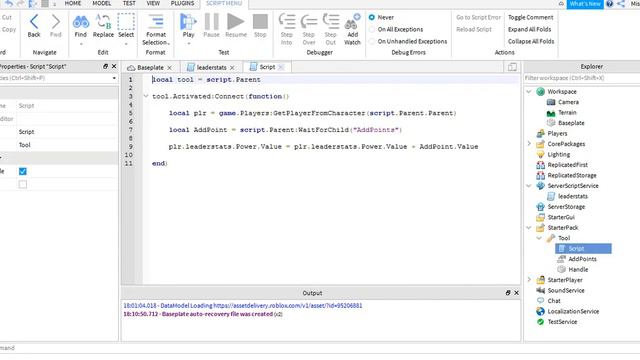This screenshot has height=360, width=640.
Task: Click Collapse All Folds
Action: click(x=531, y=41)
